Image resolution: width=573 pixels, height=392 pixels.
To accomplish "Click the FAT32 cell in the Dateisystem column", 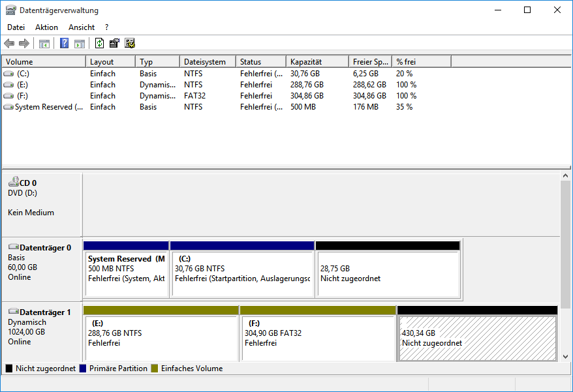I will (x=194, y=96).
